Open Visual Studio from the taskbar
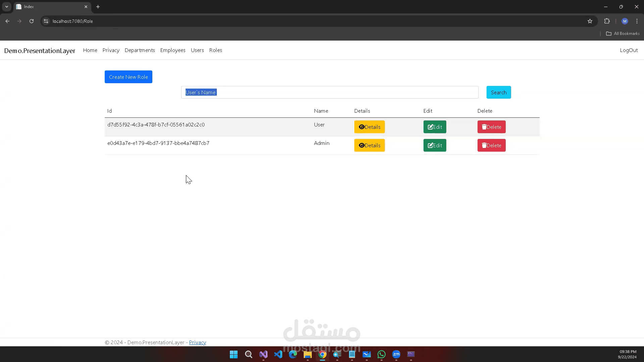 [x=263, y=354]
